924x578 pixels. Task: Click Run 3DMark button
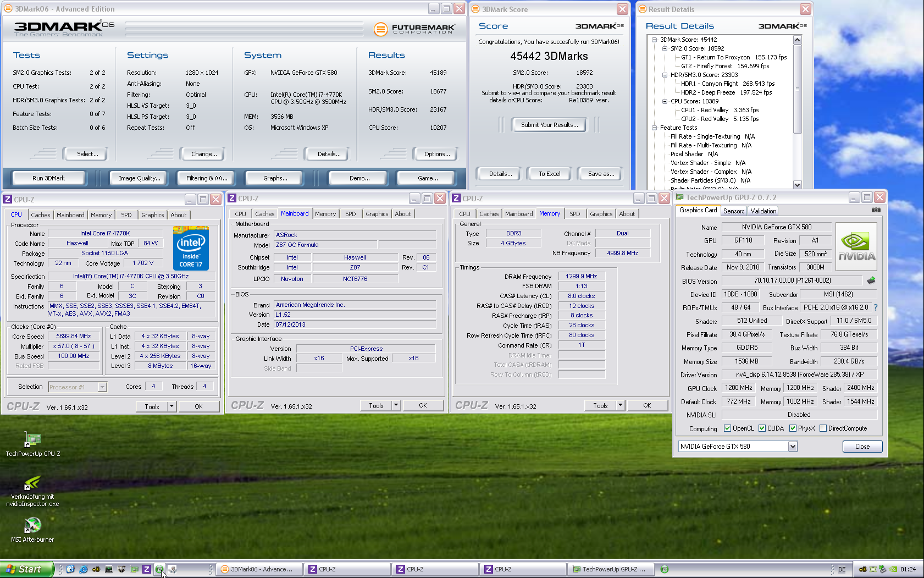48,178
